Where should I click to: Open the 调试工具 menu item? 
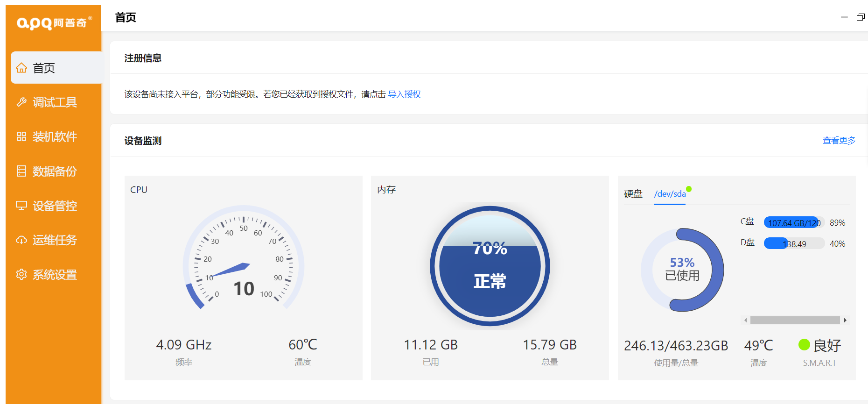[55, 102]
